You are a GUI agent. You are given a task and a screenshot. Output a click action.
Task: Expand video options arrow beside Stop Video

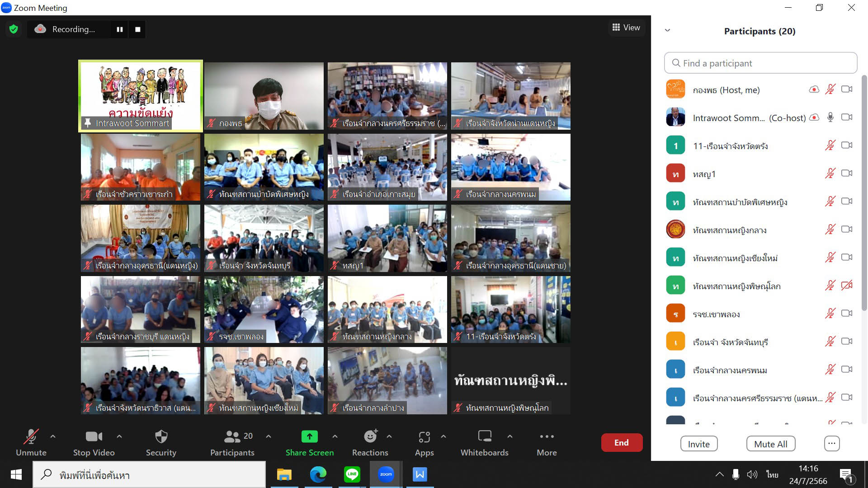coord(119,436)
